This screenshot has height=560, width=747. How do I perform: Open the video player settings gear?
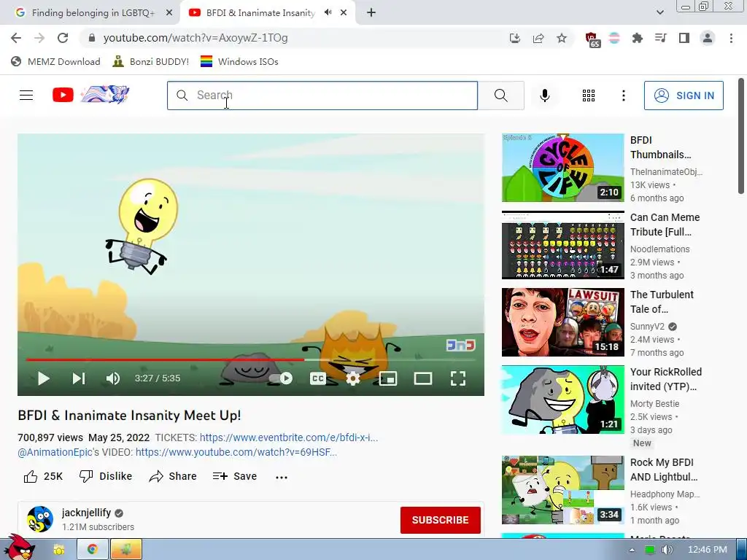352,378
